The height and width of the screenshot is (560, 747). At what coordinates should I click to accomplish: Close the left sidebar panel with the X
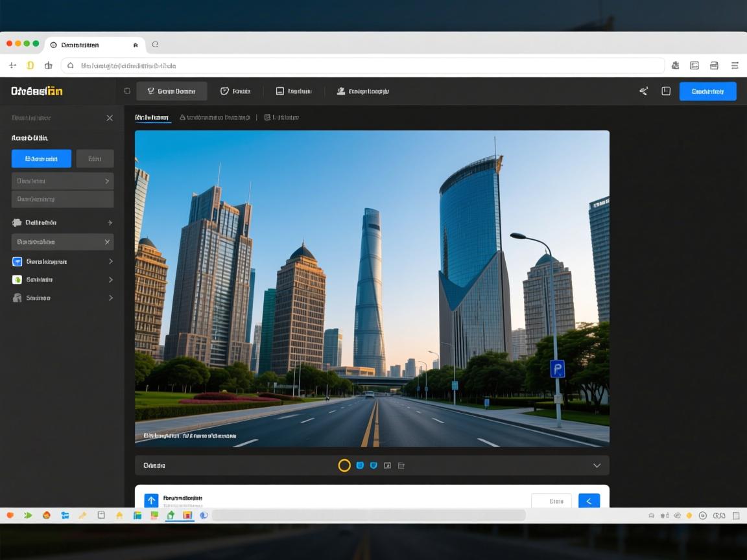click(110, 118)
